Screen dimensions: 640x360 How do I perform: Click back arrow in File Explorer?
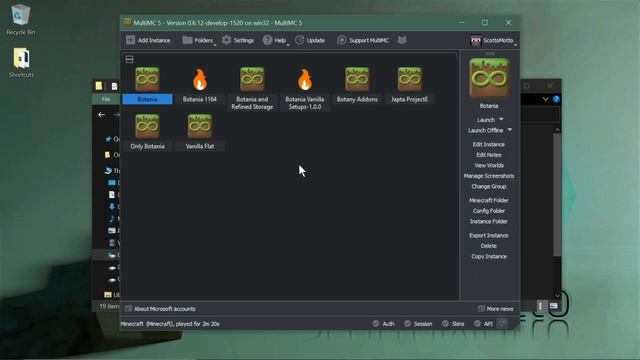coord(101,115)
